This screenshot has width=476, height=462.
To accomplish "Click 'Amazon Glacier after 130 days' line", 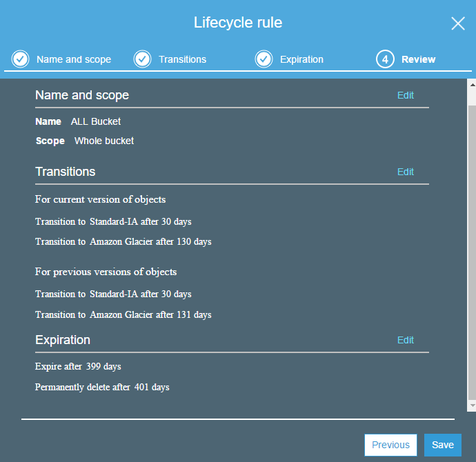I will (123, 242).
